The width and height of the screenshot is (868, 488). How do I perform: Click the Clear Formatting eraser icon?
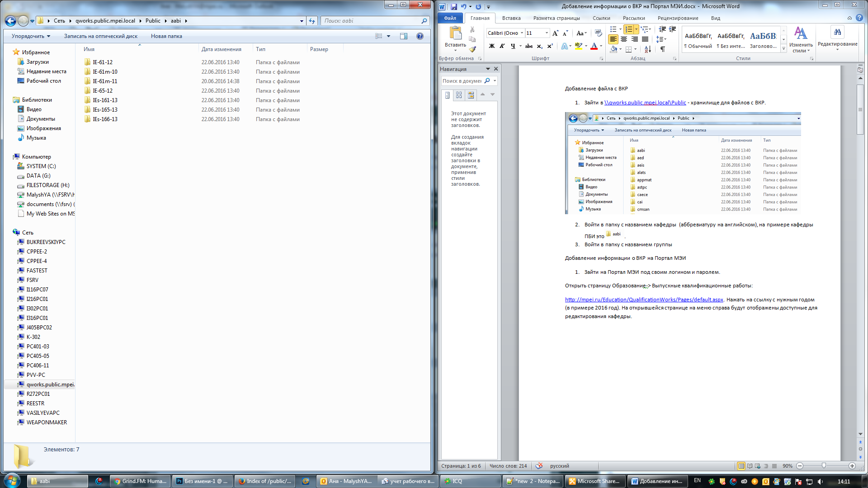pyautogui.click(x=598, y=33)
